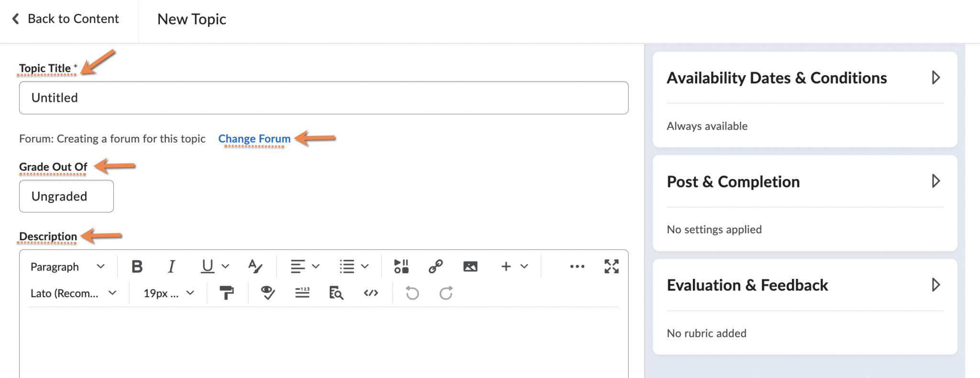The image size is (980, 378).
Task: Open the Paragraph format dropdown
Action: click(x=67, y=267)
